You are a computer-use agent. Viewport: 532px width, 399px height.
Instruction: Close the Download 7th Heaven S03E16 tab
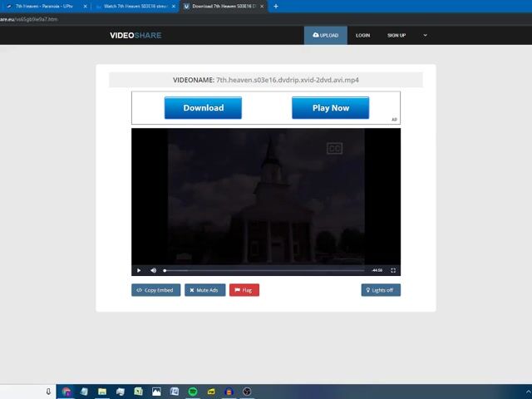[262, 6]
